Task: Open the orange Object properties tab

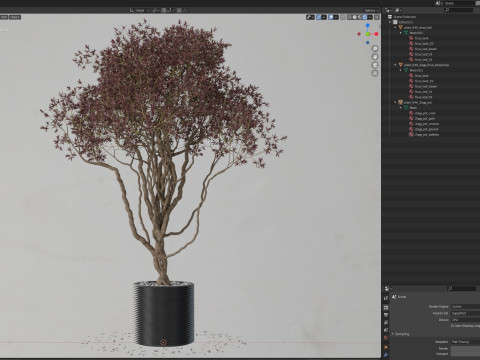Action: (x=386, y=347)
